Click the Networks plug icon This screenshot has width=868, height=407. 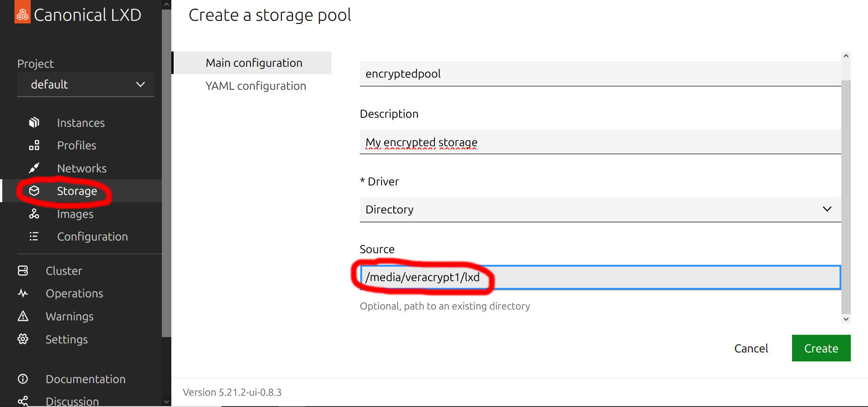click(x=34, y=168)
